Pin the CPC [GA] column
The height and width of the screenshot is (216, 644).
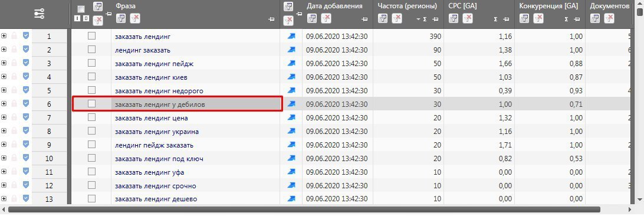[506, 19]
